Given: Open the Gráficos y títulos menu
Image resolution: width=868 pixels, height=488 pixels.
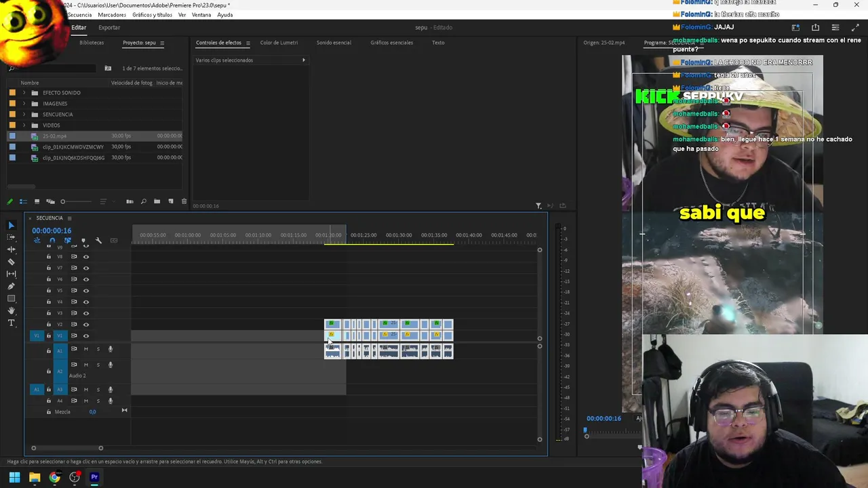Looking at the screenshot, I should point(152,15).
